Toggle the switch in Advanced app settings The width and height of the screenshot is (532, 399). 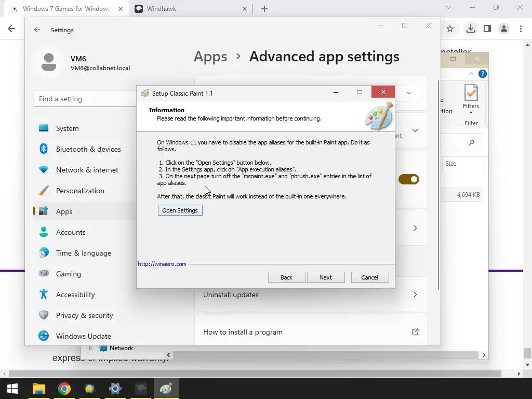(408, 179)
